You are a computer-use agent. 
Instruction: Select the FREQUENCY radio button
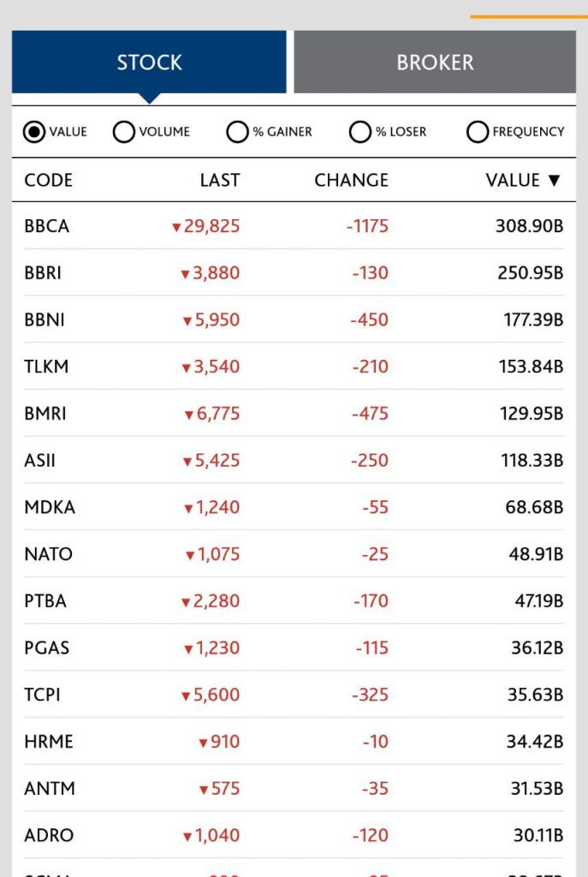pos(477,132)
